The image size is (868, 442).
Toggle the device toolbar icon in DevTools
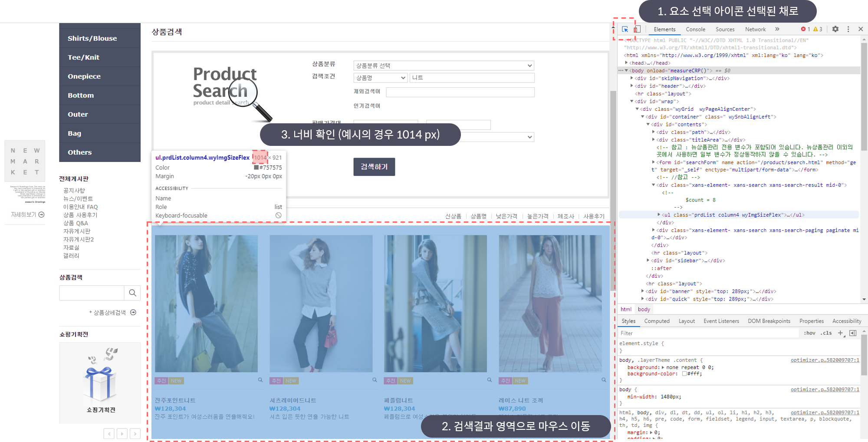[x=637, y=30]
